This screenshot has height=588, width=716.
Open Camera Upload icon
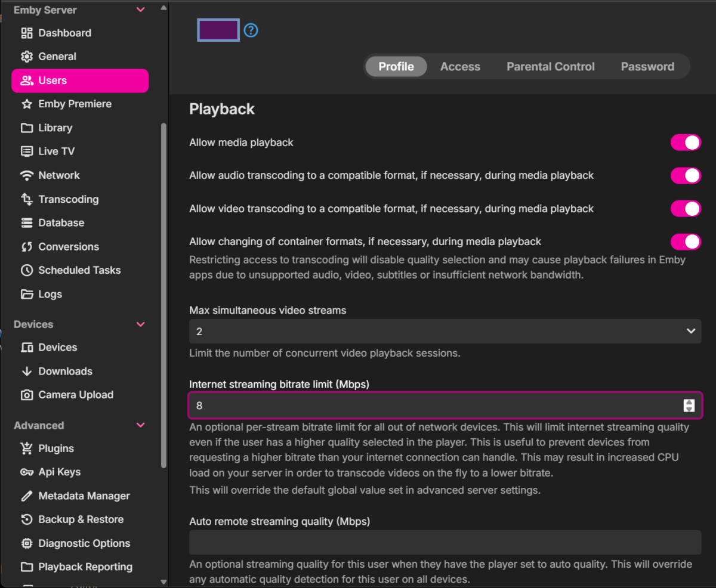[26, 395]
